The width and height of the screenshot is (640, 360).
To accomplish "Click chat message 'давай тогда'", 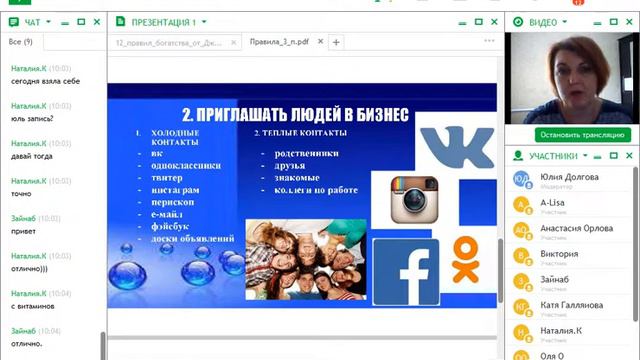I will 31,156.
